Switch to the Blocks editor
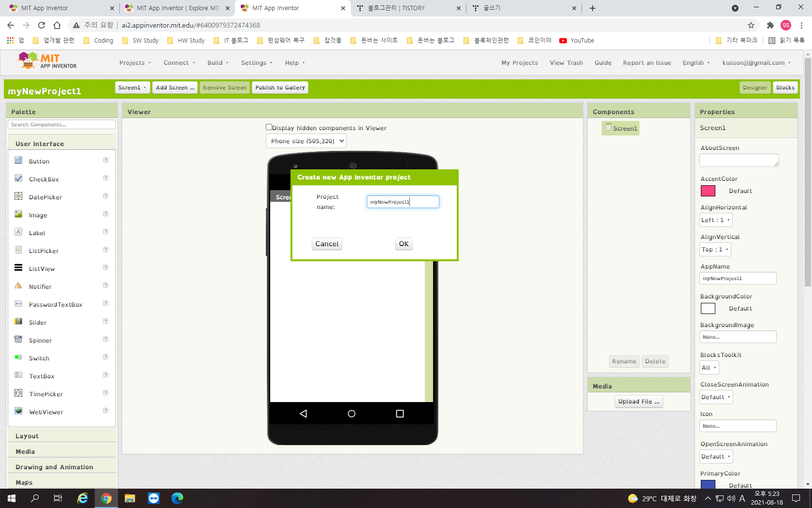Screen dimensions: 812x508 pyautogui.click(x=785, y=88)
